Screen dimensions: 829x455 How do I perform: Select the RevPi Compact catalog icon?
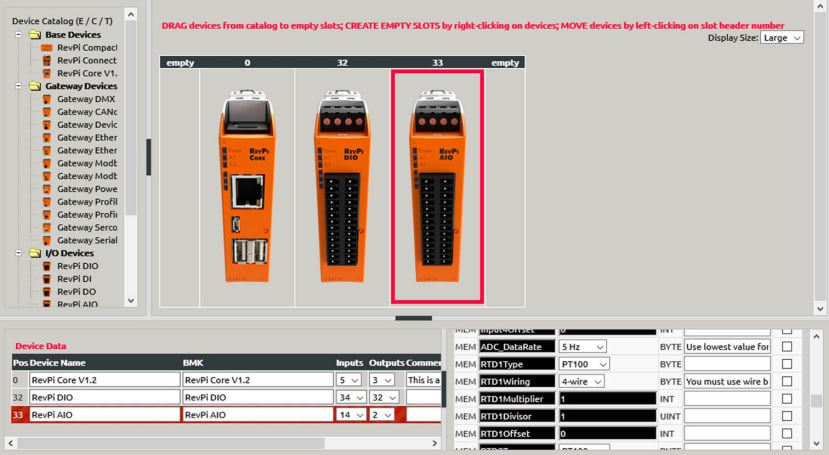click(x=47, y=48)
